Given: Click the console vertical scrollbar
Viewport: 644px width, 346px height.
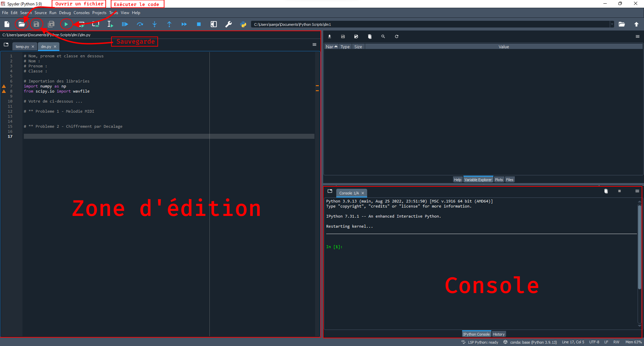Looking at the screenshot, I should [640, 247].
